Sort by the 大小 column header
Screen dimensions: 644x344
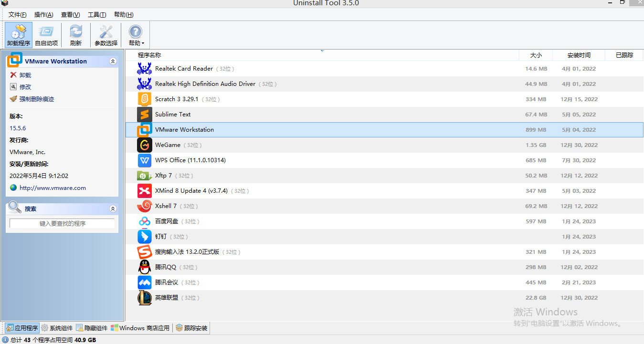(536, 55)
